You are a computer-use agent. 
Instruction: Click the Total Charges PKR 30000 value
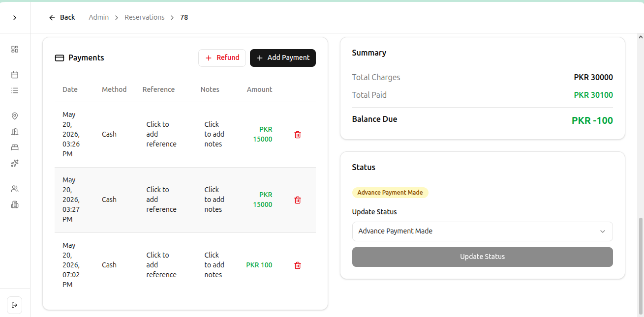click(593, 77)
